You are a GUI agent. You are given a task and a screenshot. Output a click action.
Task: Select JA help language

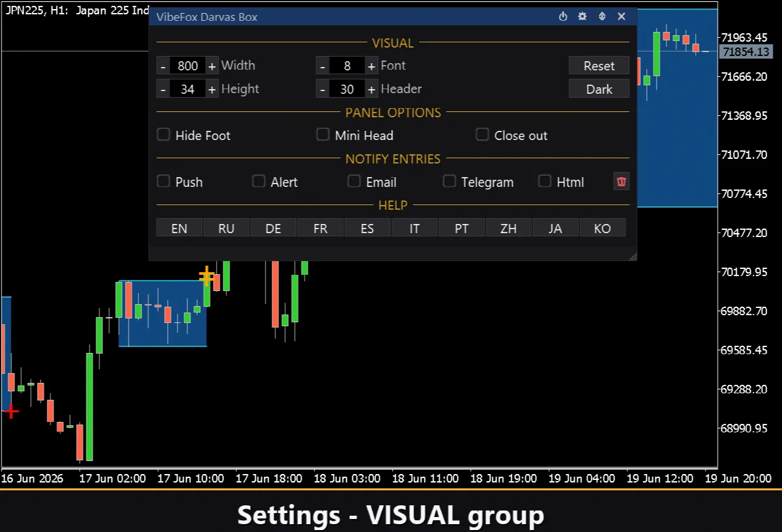(x=555, y=228)
